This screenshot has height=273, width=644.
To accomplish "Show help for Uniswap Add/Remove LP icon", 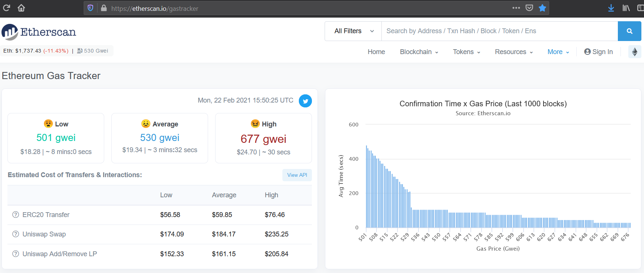I will 16,254.
